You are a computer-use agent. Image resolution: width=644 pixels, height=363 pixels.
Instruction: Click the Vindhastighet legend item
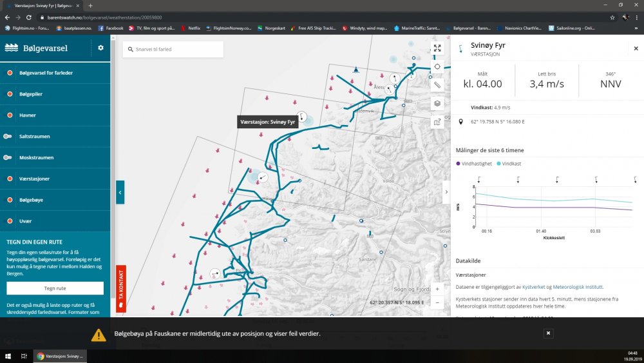(x=474, y=164)
